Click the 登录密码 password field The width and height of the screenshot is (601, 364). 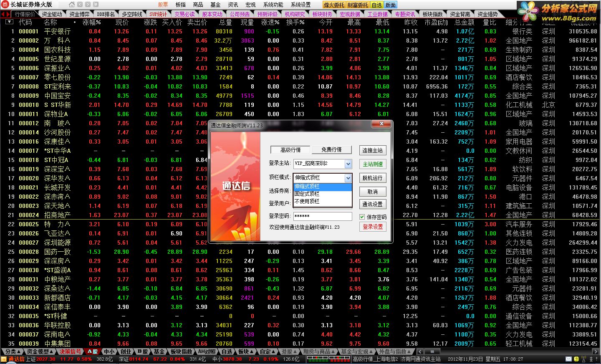(323, 216)
